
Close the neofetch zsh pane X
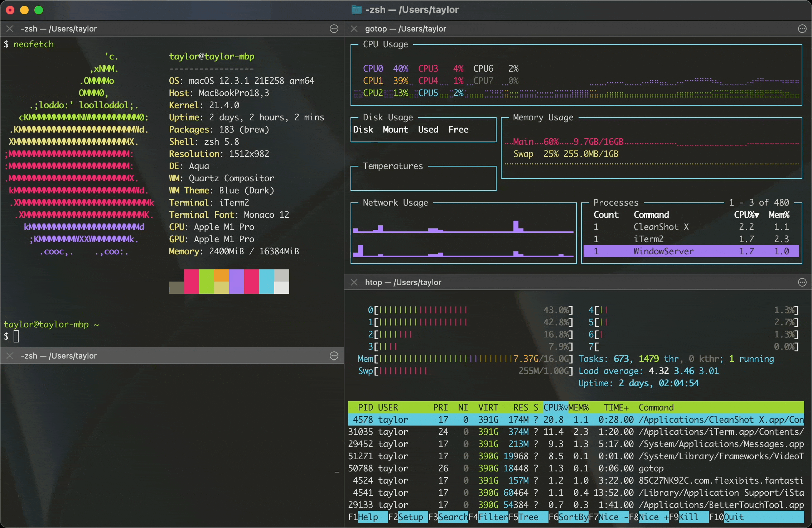(10, 29)
